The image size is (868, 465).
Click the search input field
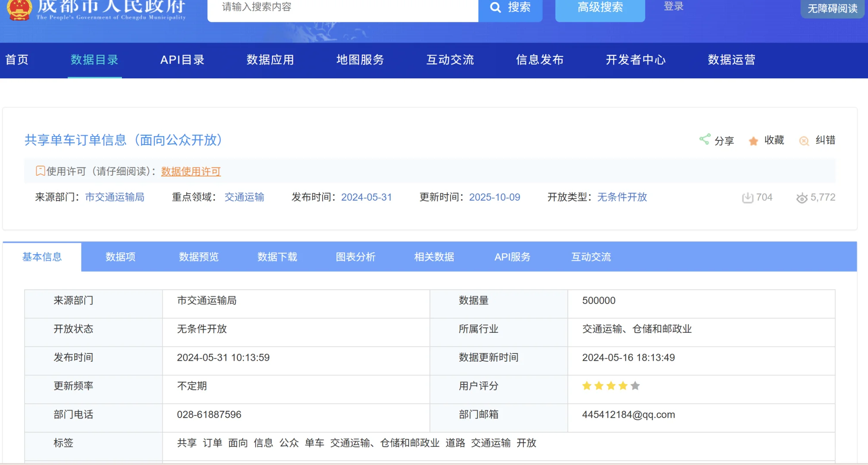342,8
